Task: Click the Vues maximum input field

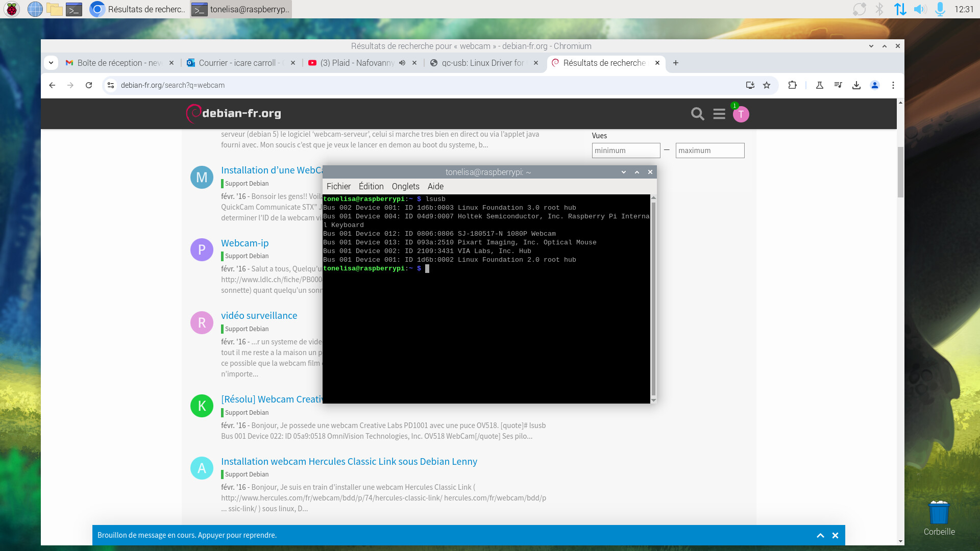Action: [x=710, y=151]
